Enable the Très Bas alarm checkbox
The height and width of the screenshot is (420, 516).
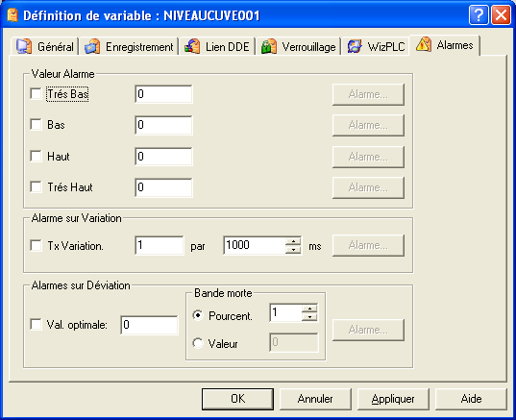pyautogui.click(x=36, y=94)
